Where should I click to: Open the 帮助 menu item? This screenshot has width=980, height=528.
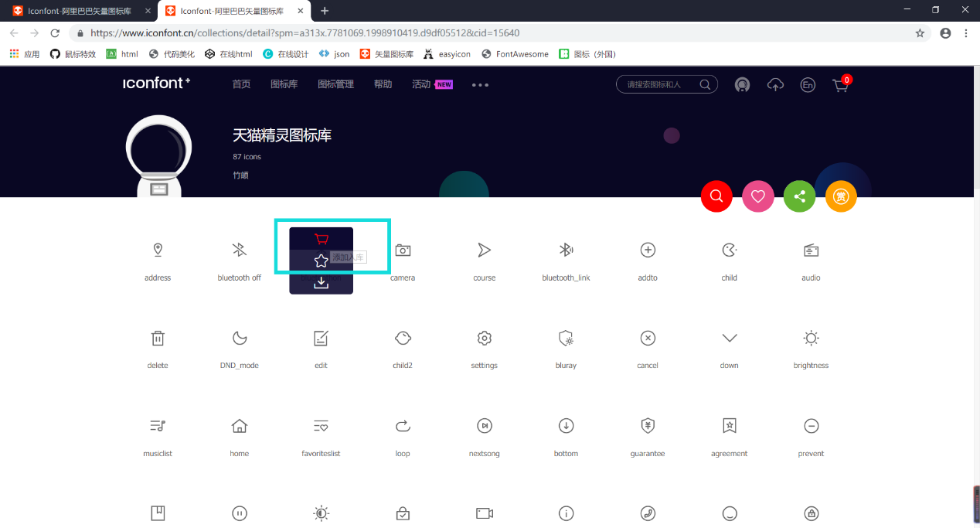(383, 84)
